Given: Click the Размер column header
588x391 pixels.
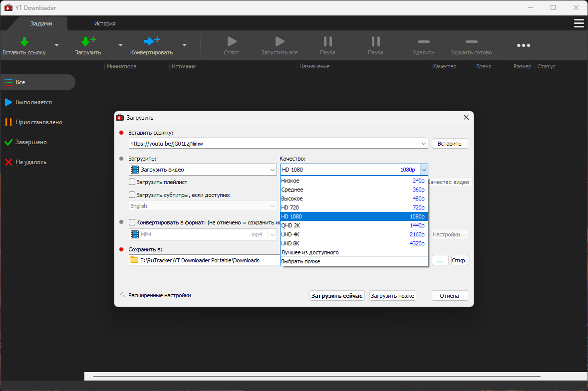Looking at the screenshot, I should pos(523,66).
